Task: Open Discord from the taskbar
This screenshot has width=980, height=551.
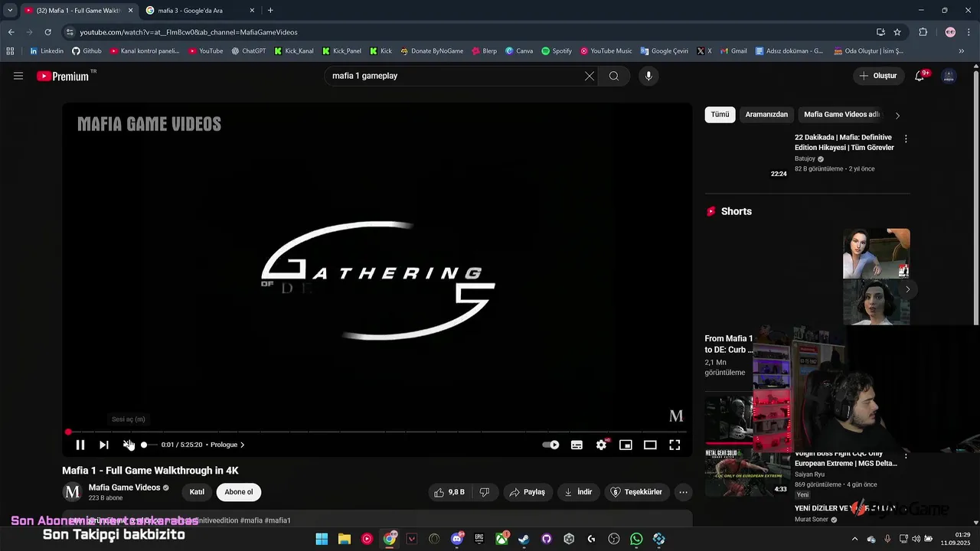Action: click(457, 540)
